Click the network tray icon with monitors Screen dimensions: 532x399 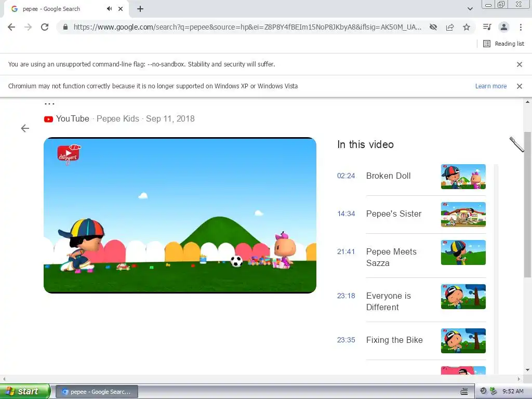[493, 391]
